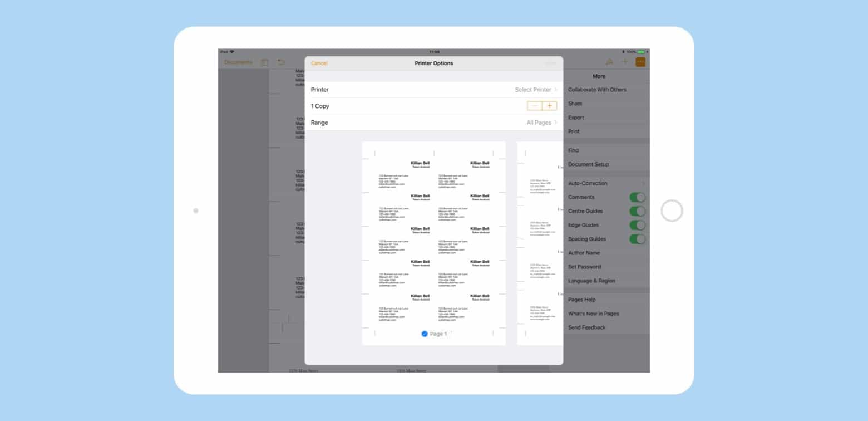Open the Select Printer chooser
Image resolution: width=868 pixels, height=421 pixels.
tap(534, 90)
